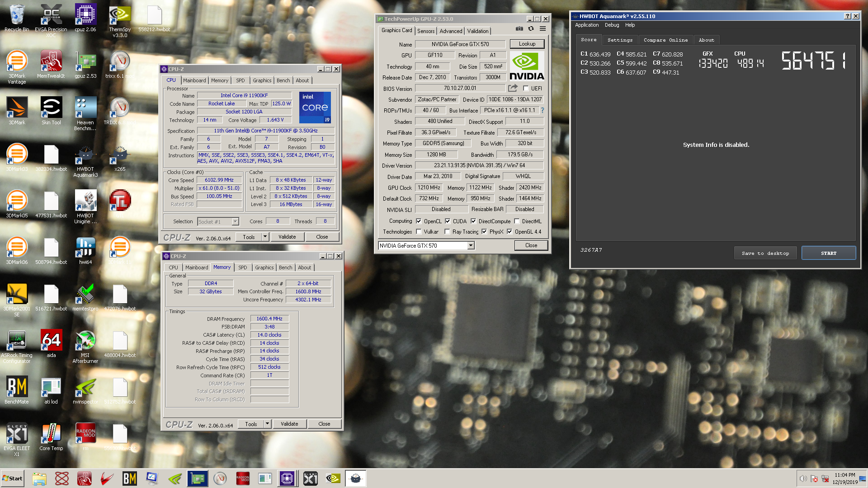The width and height of the screenshot is (868, 488).
Task: Click Validate in the CPU-Z Memory window
Action: (x=289, y=424)
